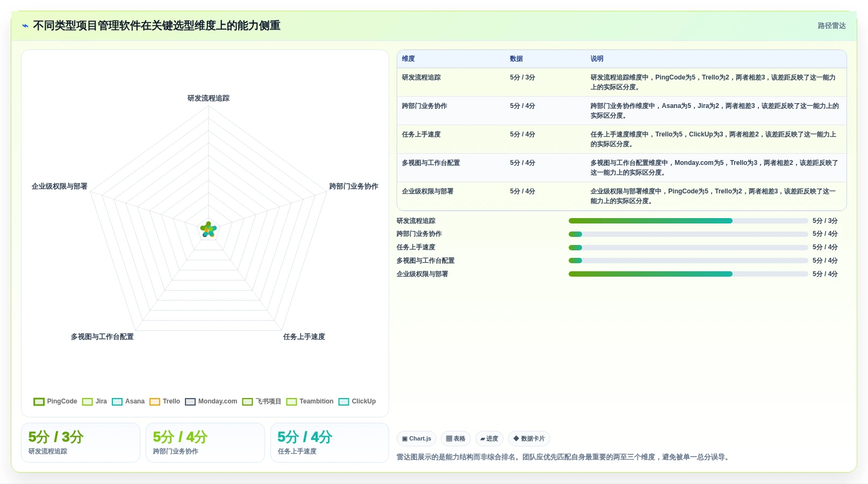868x484 pixels.
Task: Toggle Asana series in the radar legend
Action: 128,401
